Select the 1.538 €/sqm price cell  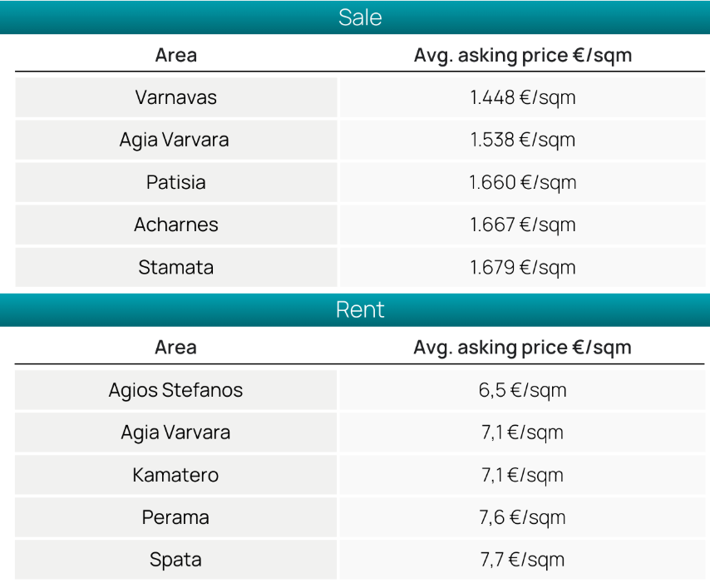(x=522, y=140)
